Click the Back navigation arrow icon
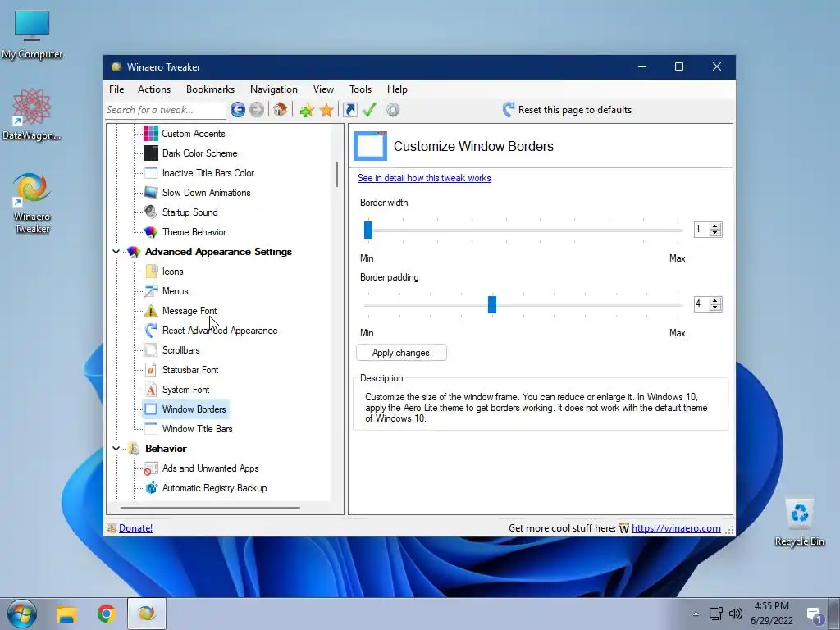This screenshot has width=840, height=630. (x=238, y=110)
